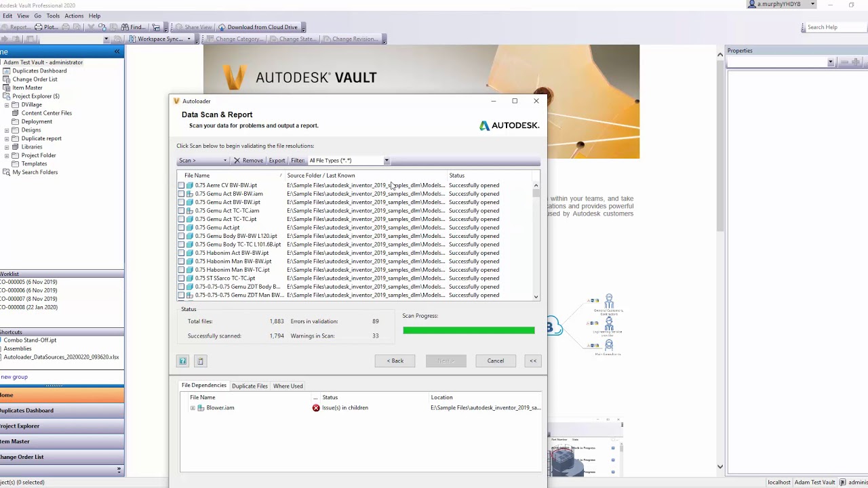This screenshot has width=868, height=488.
Task: Check the box for 0.75 Gemu Act BW-BW.iam
Action: point(181,194)
